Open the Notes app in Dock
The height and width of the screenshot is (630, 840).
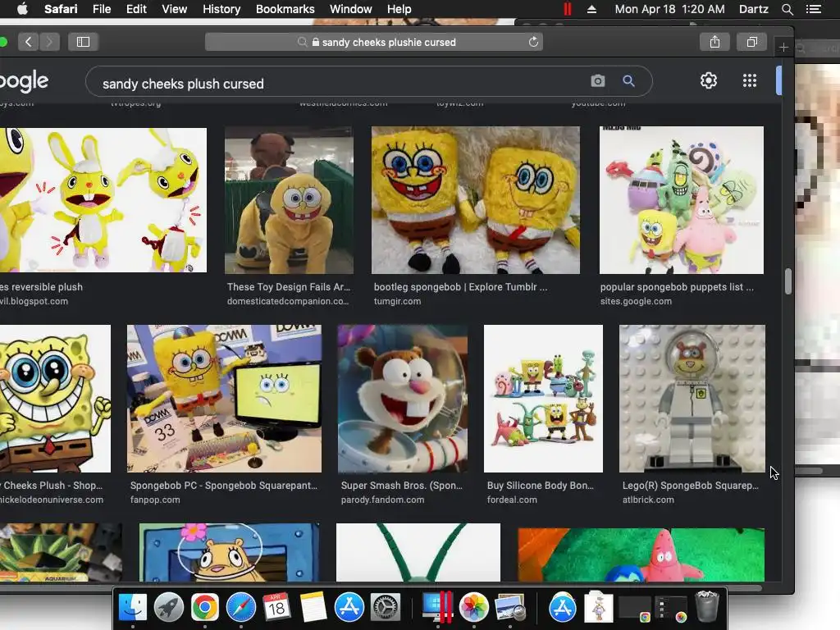313,608
